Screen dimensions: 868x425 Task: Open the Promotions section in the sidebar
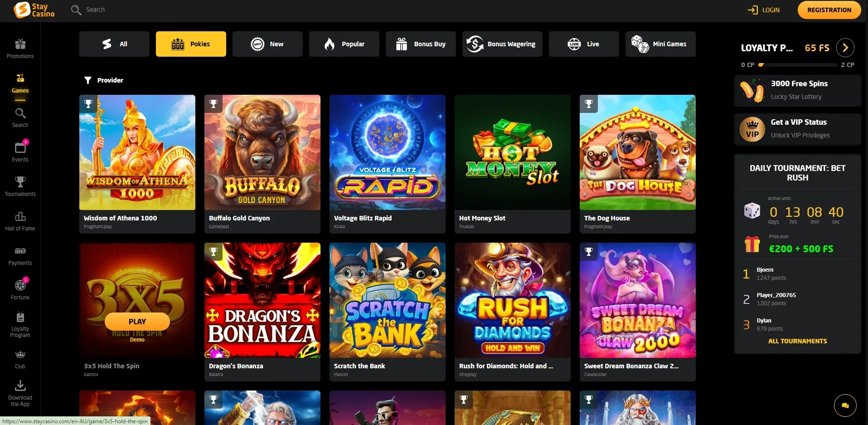pyautogui.click(x=20, y=49)
